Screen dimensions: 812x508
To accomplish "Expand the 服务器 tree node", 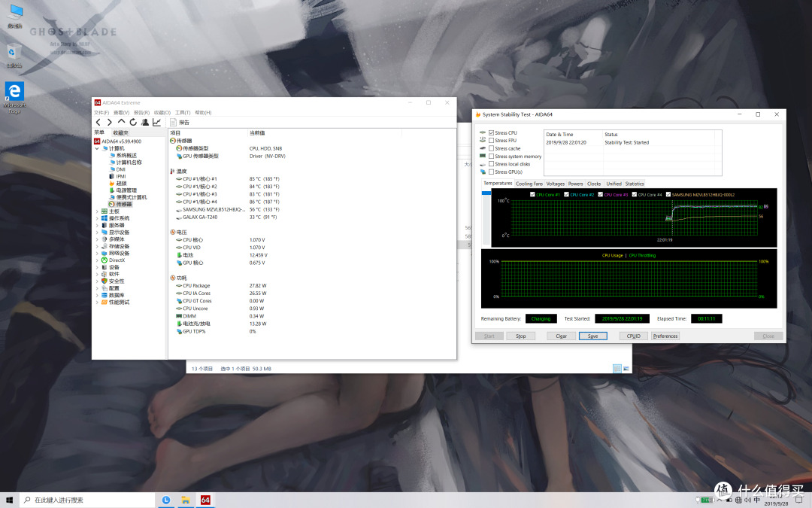I will [x=97, y=226].
